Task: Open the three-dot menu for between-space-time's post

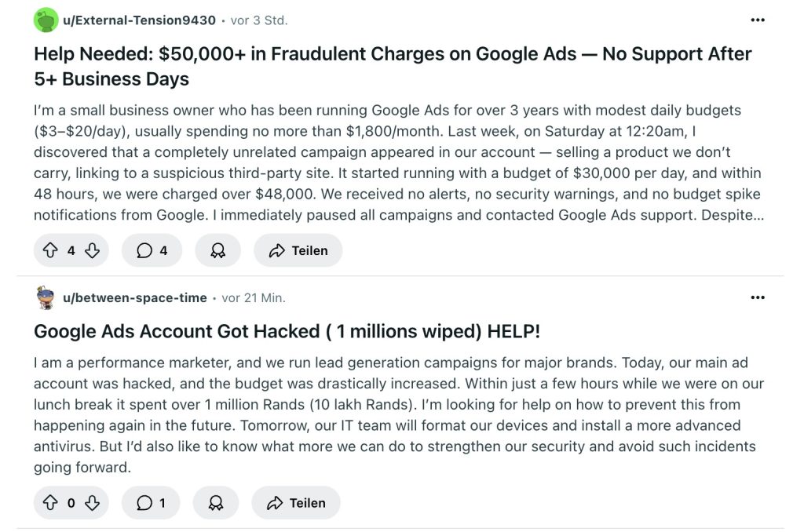Action: coord(757,298)
